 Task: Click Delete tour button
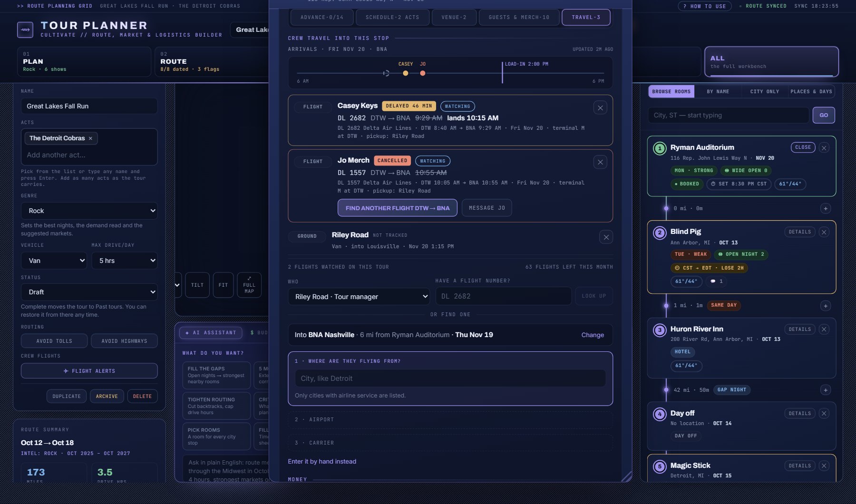pyautogui.click(x=142, y=396)
